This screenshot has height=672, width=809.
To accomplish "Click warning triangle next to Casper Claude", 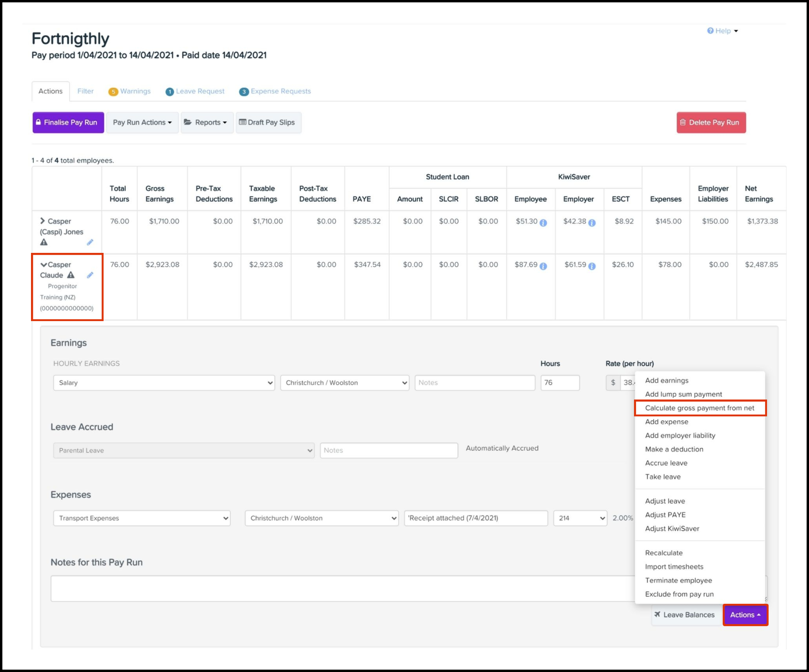I will tap(71, 275).
